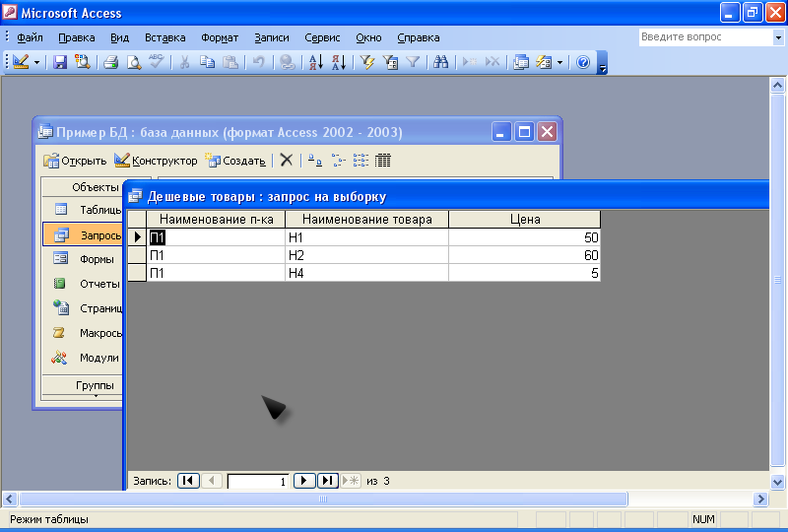Image resolution: width=788 pixels, height=532 pixels.
Task: Select Макросы in the Objects pane
Action: (x=83, y=333)
